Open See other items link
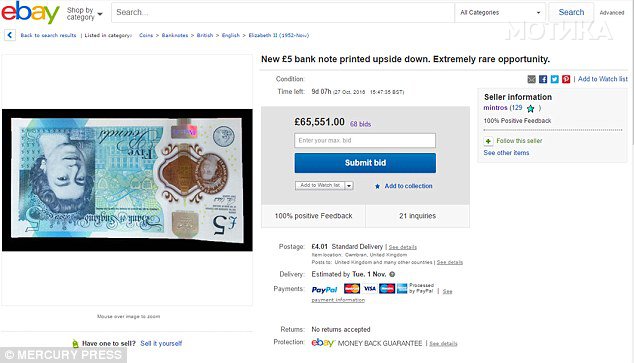This screenshot has height=363, width=634. 506,153
